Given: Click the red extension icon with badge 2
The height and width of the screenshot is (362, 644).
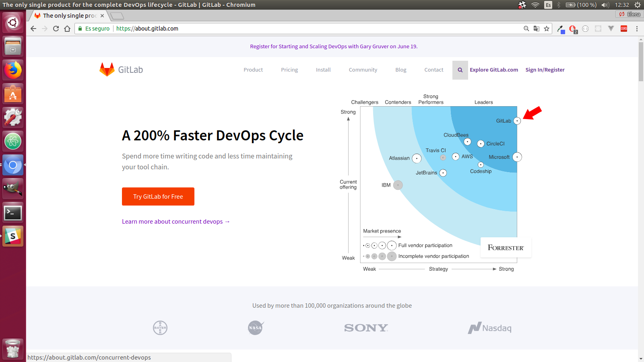Looking at the screenshot, I should [573, 29].
